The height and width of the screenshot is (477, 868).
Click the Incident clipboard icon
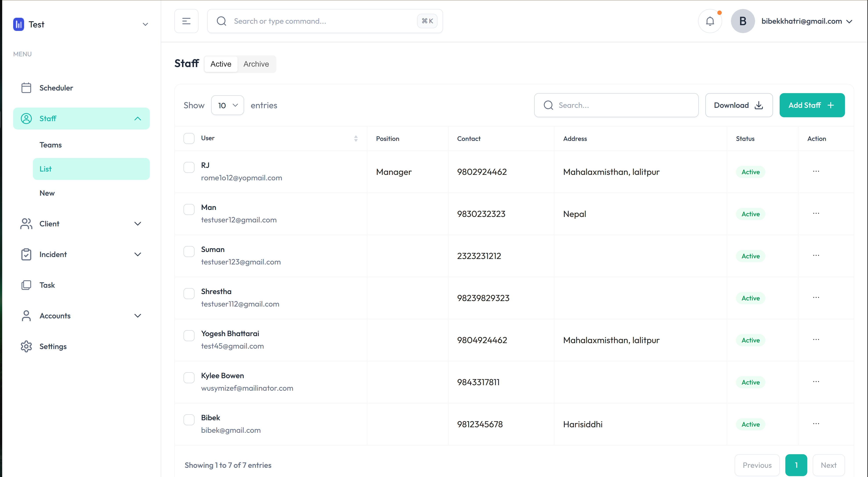[x=26, y=254]
